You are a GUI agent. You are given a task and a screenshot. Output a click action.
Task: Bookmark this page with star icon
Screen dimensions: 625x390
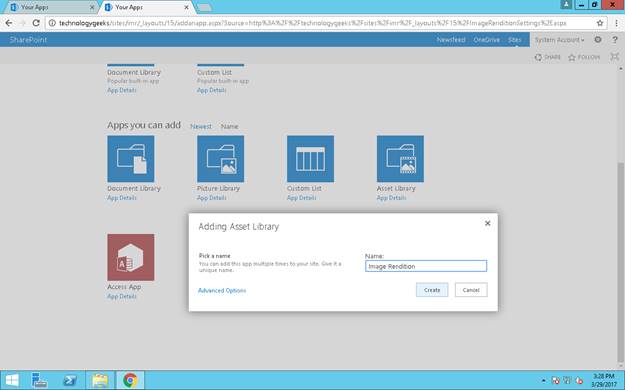pos(600,23)
